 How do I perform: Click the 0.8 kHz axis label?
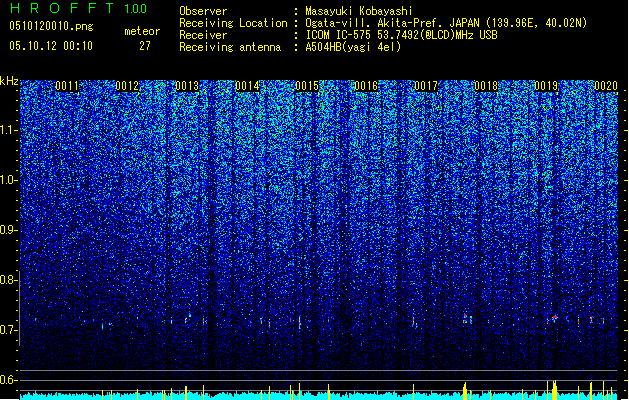[9, 280]
